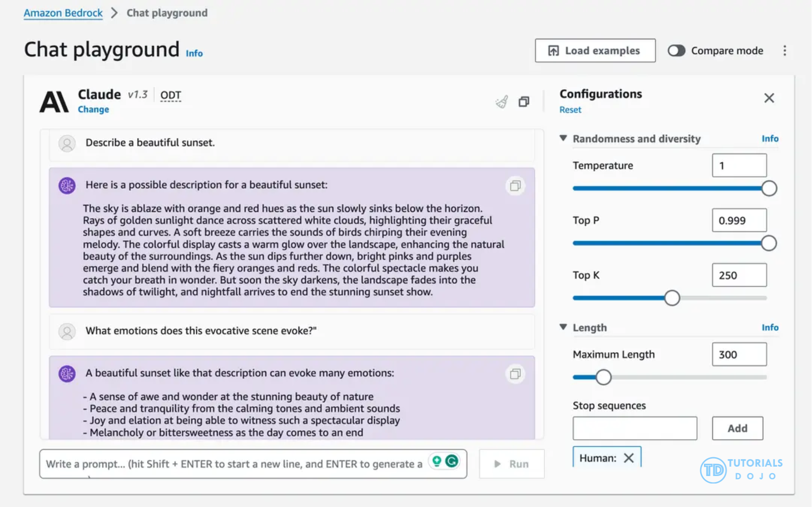Copy the sunset description response
This screenshot has height=507, width=812.
pos(515,186)
